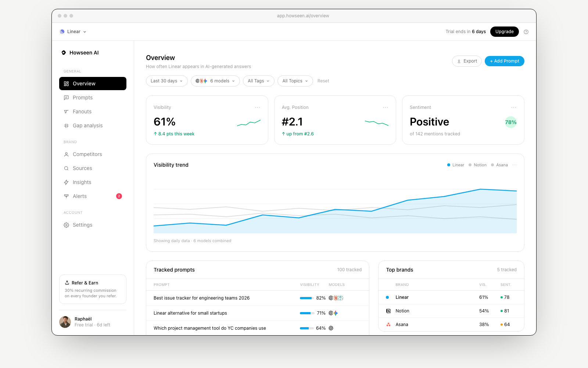This screenshot has height=368, width=588.
Task: Click model icon for YC companies prompt
Action: coord(331,328)
